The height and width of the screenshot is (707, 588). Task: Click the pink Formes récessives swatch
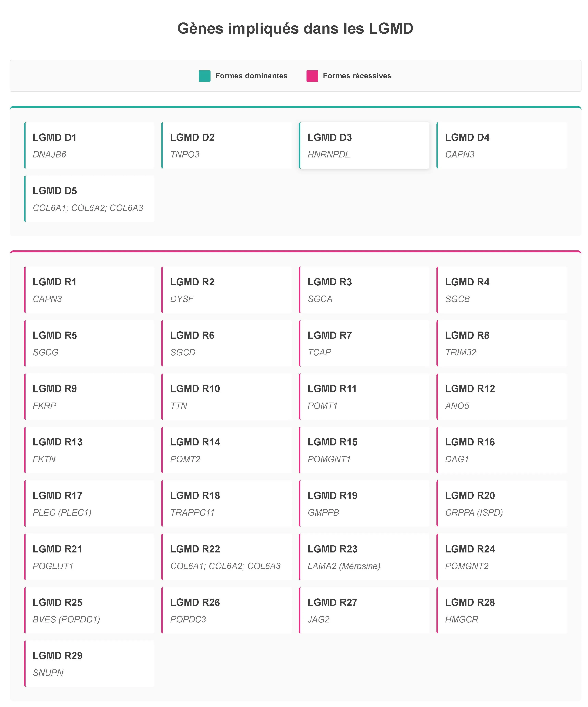312,76
